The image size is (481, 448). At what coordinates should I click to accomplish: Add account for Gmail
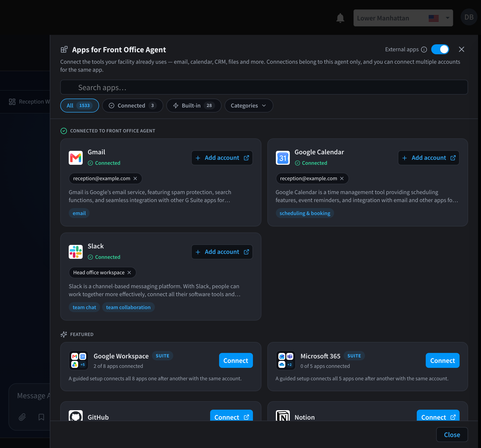pos(222,158)
